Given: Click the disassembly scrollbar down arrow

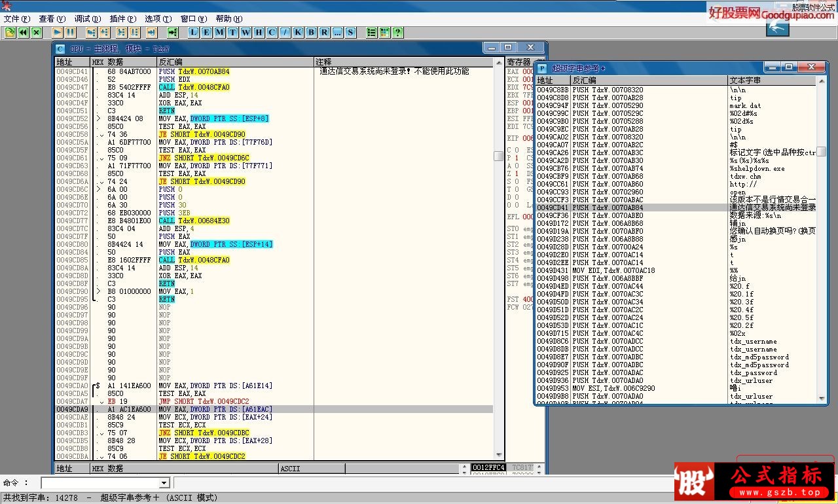Looking at the screenshot, I should pos(498,455).
